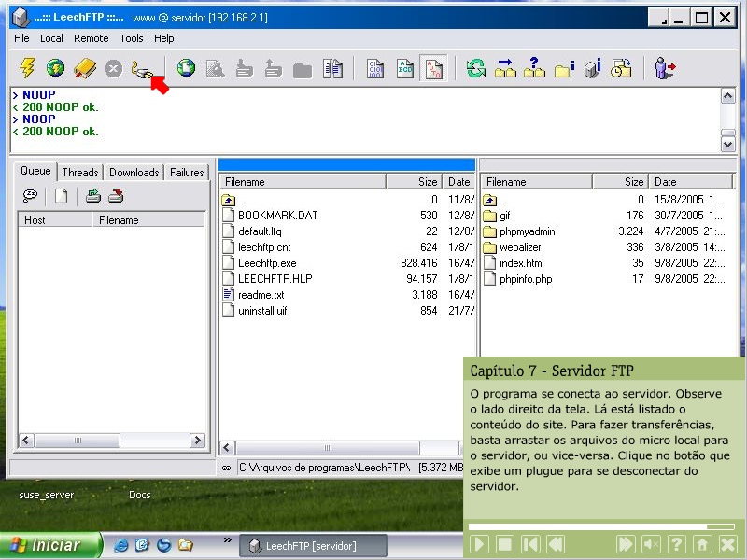The height and width of the screenshot is (560, 747).
Task: Open the phpmyadmin remote folder
Action: [x=527, y=231]
